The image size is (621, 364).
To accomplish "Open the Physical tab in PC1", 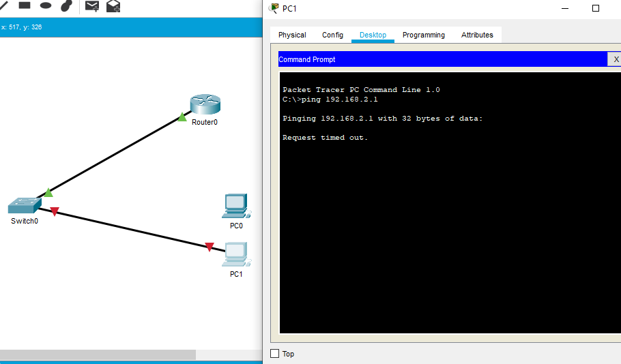I will (292, 35).
